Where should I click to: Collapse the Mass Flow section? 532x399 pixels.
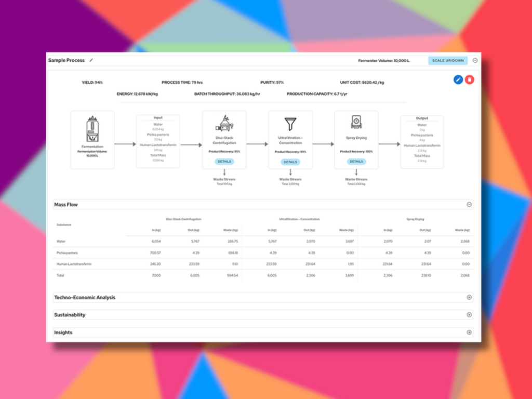coord(469,205)
